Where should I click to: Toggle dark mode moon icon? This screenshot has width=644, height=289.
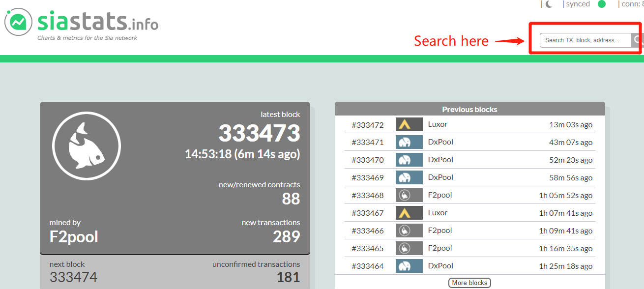[x=549, y=4]
